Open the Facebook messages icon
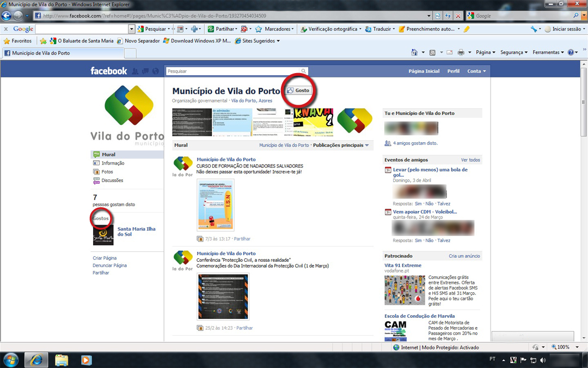Viewport: 588px width, 368px height. [145, 71]
